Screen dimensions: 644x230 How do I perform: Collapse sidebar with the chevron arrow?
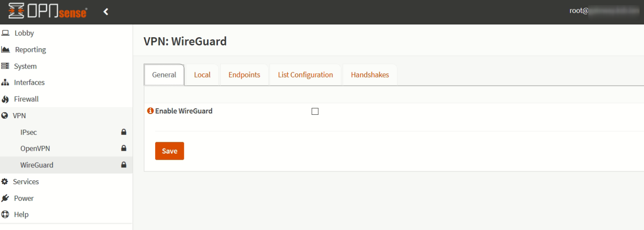(x=106, y=12)
